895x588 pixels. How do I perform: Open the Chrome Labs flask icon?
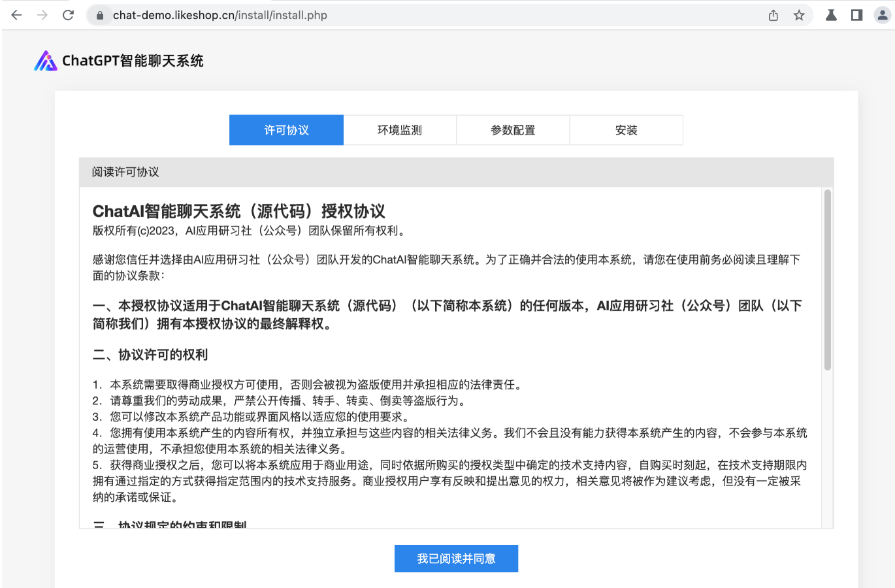tap(831, 15)
